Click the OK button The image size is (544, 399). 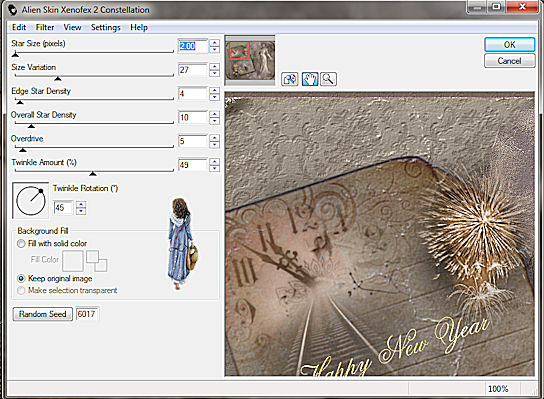coord(509,45)
